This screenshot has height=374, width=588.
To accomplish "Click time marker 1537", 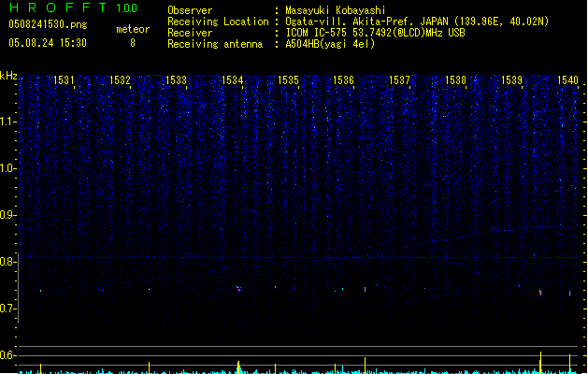I will (399, 79).
